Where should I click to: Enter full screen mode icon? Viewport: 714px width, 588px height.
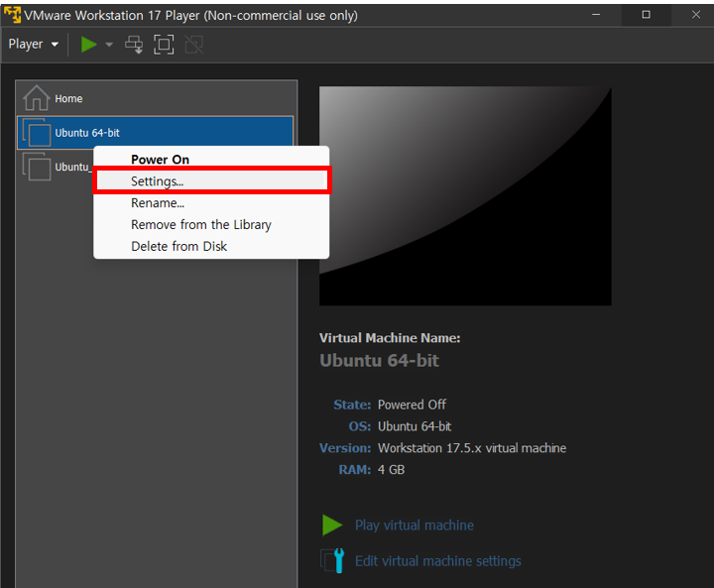(164, 45)
